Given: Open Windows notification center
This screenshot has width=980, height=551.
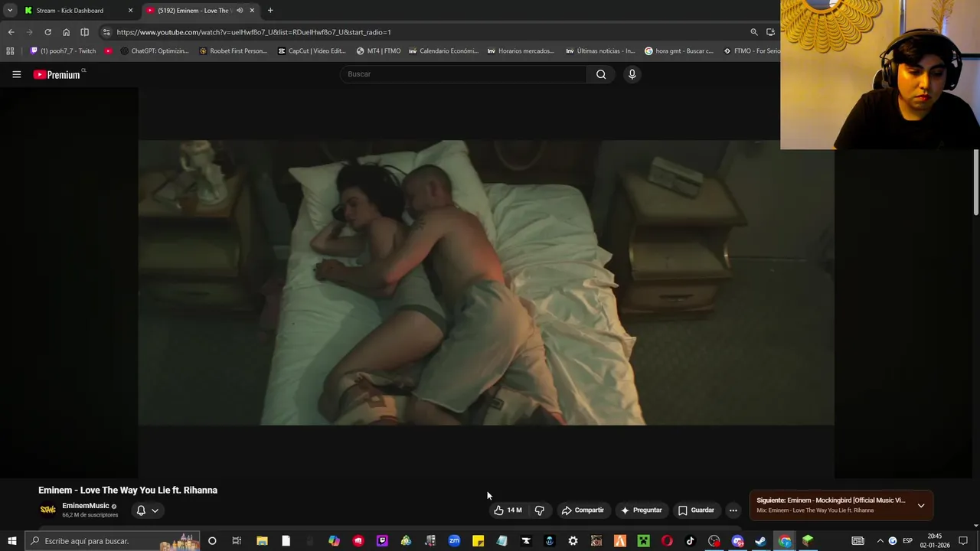Looking at the screenshot, I should [963, 541].
